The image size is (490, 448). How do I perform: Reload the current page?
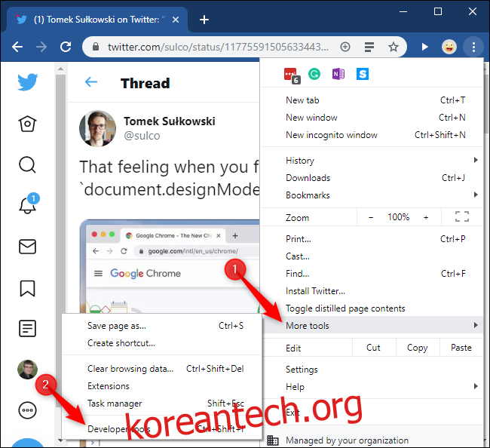[66, 48]
